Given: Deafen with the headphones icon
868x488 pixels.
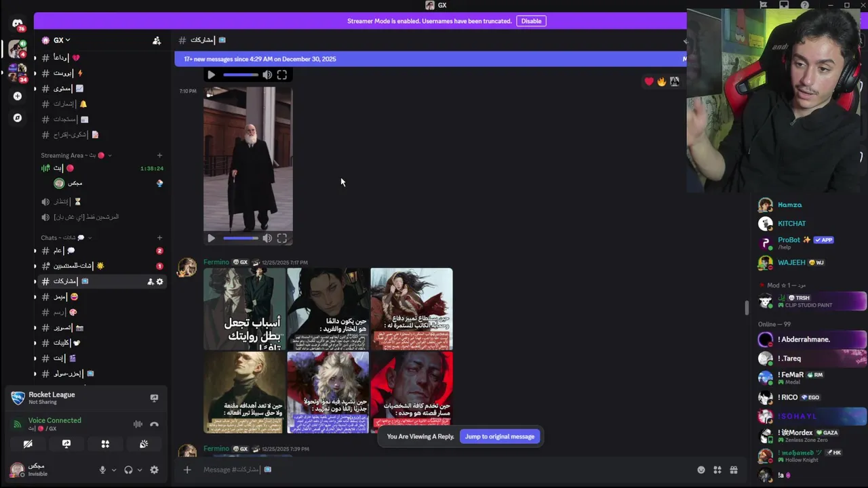Looking at the screenshot, I should 128,470.
